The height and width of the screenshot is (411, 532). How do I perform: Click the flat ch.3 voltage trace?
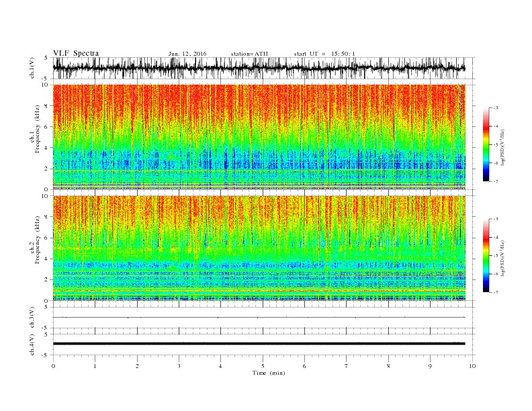(x=259, y=318)
